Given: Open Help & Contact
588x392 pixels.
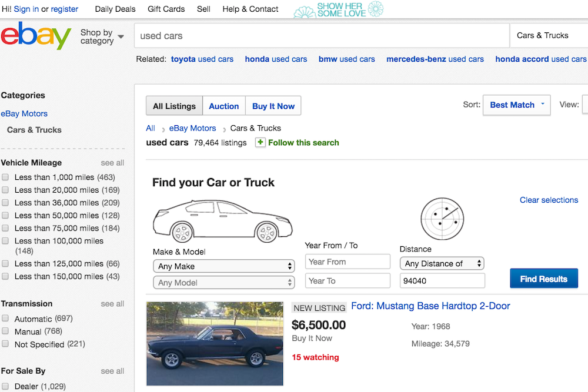Looking at the screenshot, I should coord(250,9).
